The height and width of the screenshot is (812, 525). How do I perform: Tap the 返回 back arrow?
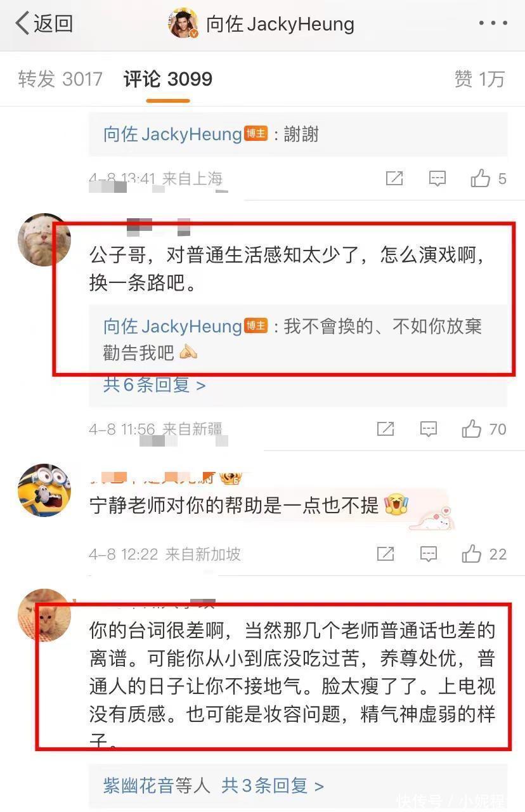tap(43, 24)
